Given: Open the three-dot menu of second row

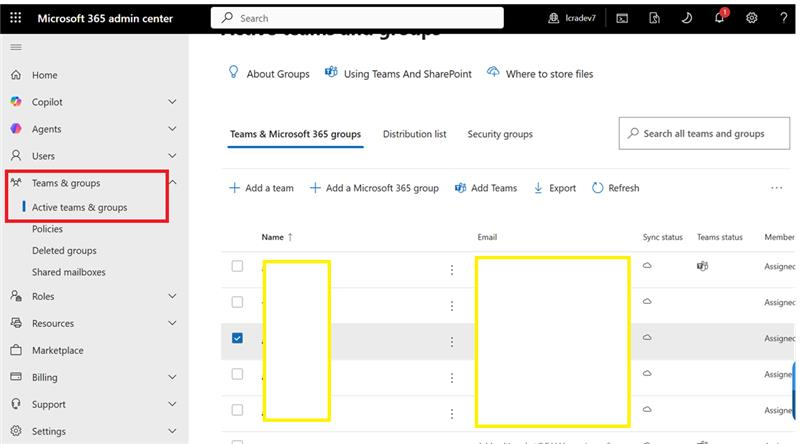Looking at the screenshot, I should (x=452, y=306).
